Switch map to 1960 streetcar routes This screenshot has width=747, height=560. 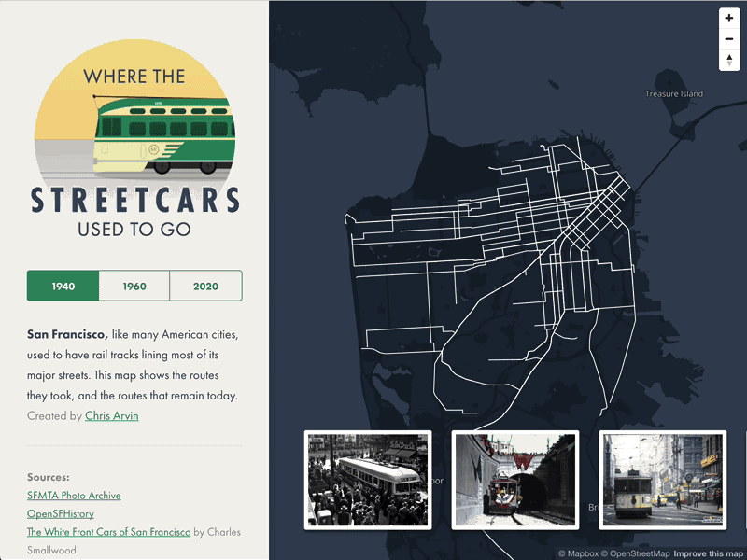134,286
